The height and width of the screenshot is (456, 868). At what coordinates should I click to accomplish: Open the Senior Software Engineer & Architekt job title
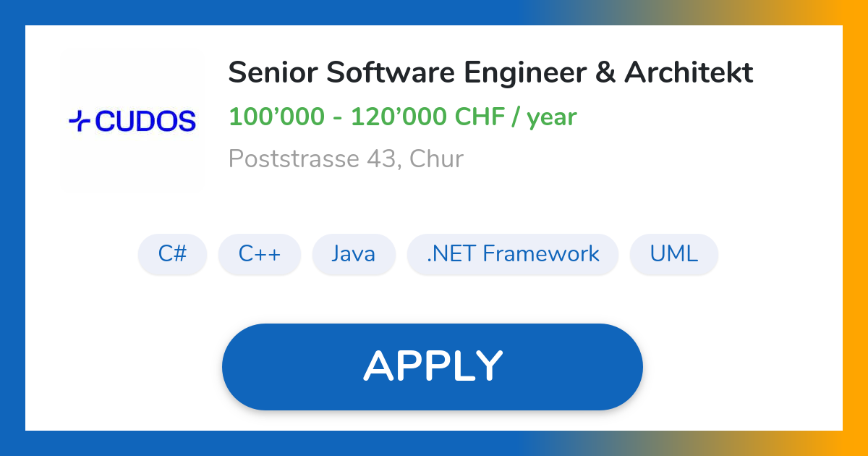[x=490, y=72]
